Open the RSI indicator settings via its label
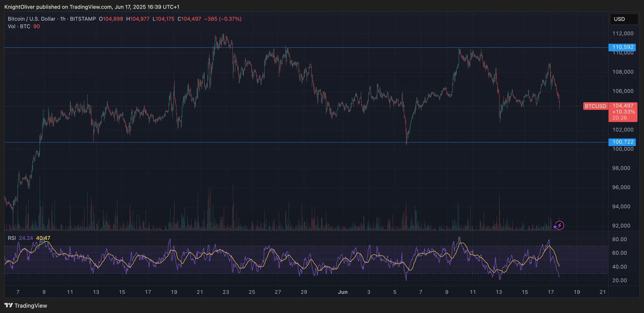Viewport: 644px width, 313px height. (12, 238)
